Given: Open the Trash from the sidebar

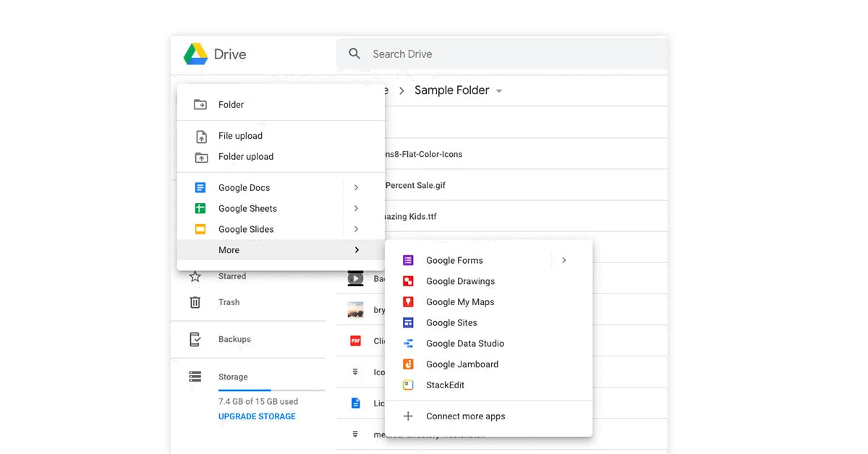Looking at the screenshot, I should coord(229,302).
